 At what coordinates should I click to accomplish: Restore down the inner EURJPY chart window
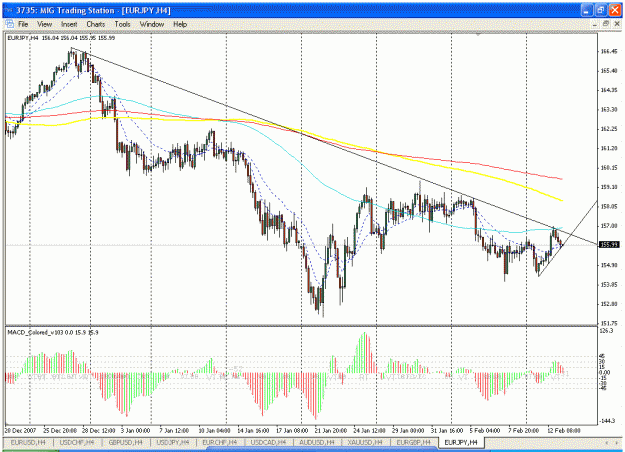coord(605,24)
